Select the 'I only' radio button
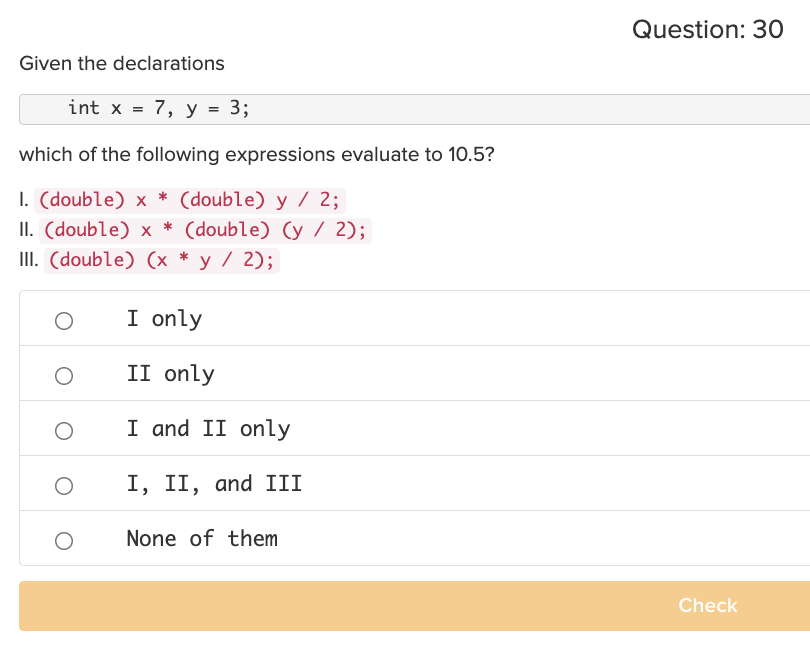 [64, 321]
